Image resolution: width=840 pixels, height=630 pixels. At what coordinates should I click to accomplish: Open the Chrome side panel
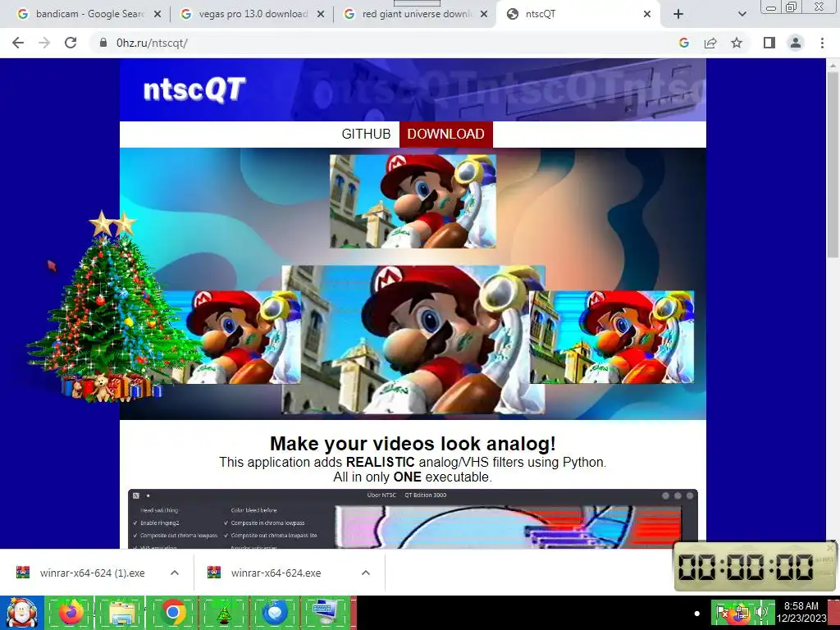click(x=769, y=43)
